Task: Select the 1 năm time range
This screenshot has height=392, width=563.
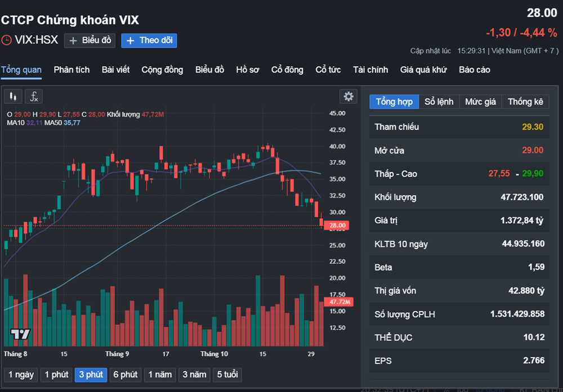Action: pos(159,375)
